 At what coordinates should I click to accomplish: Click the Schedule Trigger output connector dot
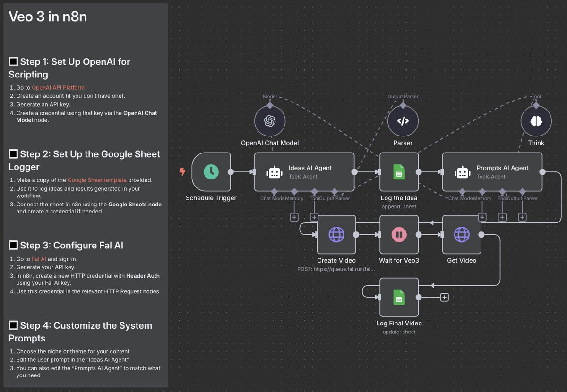[231, 172]
